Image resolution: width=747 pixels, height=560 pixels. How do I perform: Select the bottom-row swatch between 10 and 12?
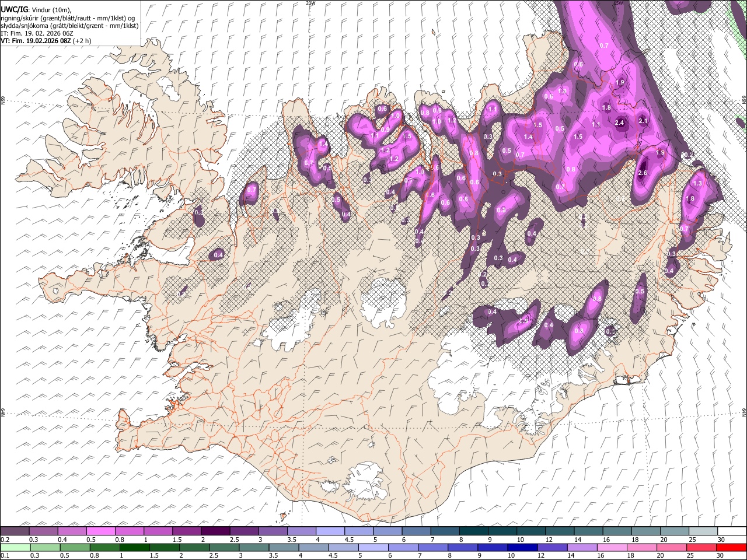(523, 547)
